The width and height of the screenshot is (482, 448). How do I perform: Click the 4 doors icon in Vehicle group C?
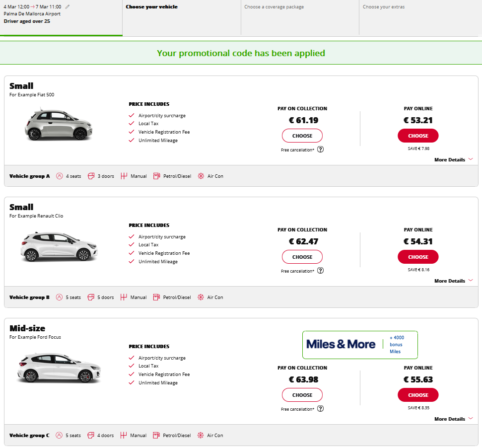pyautogui.click(x=91, y=435)
